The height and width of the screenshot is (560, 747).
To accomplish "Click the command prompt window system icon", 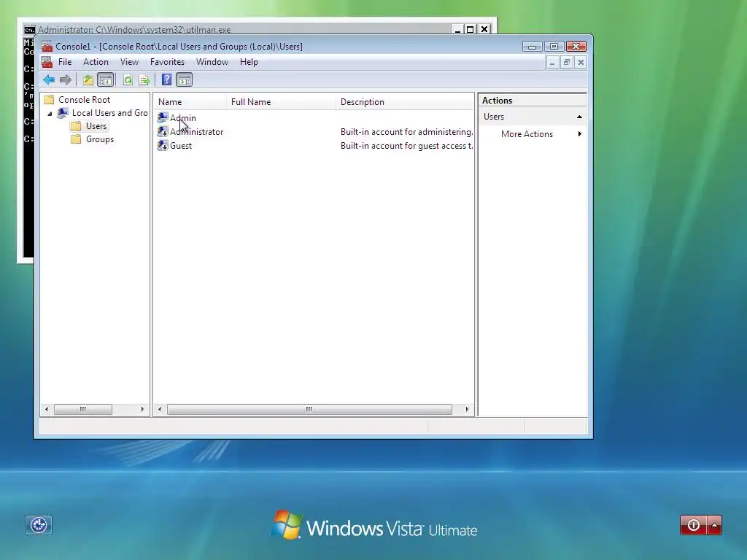I will 29,29.
